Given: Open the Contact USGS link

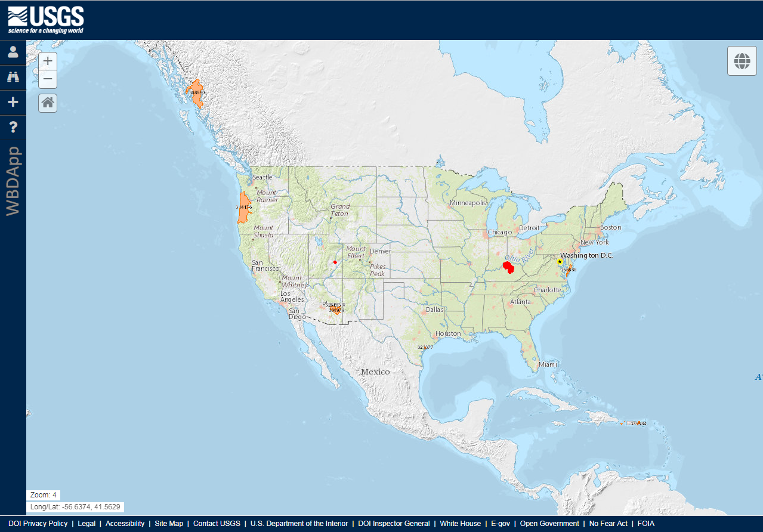Looking at the screenshot, I should pos(216,523).
